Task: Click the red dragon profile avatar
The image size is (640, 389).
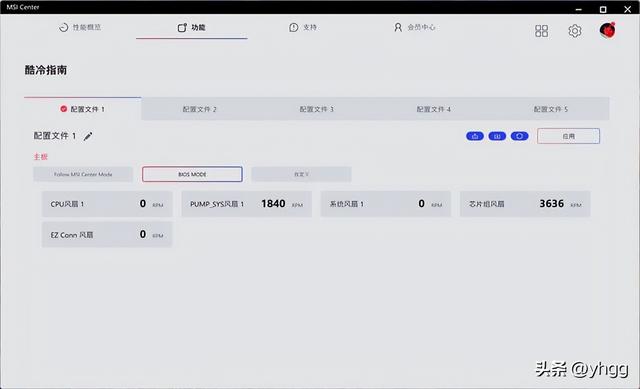Action: pyautogui.click(x=607, y=30)
